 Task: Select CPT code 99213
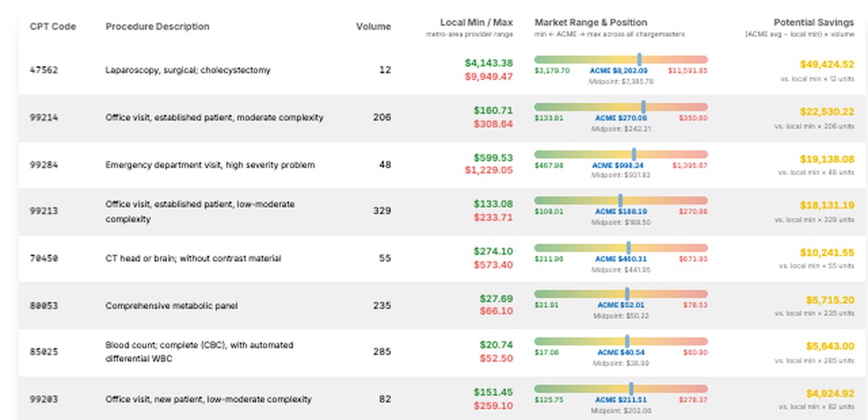(44, 211)
